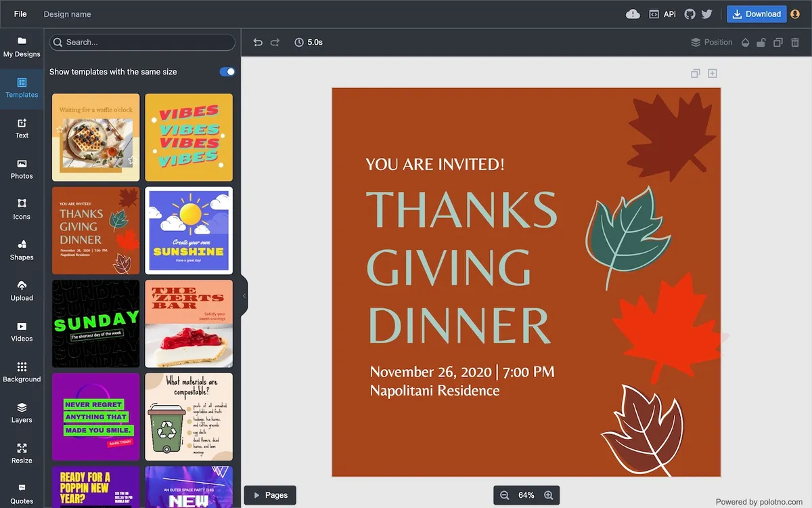
Task: Add a new page with plus icon
Action: point(713,73)
